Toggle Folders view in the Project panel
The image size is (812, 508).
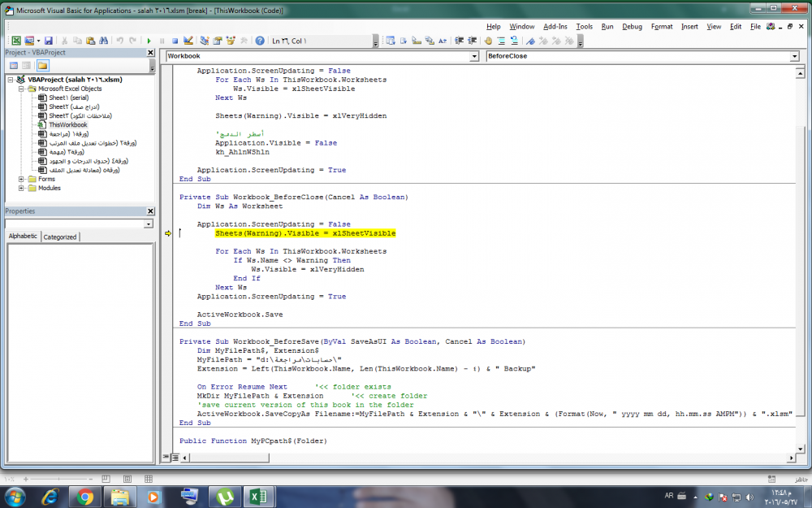pos(42,65)
